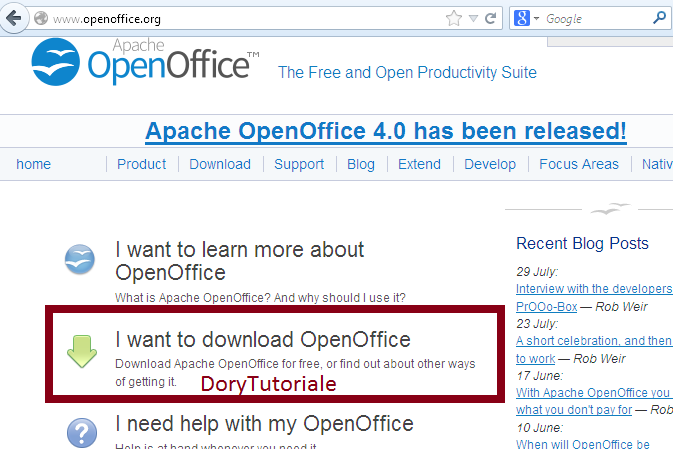This screenshot has height=449, width=673.
Task: Open 'When will OpenOffice be' blog post
Action: click(583, 443)
